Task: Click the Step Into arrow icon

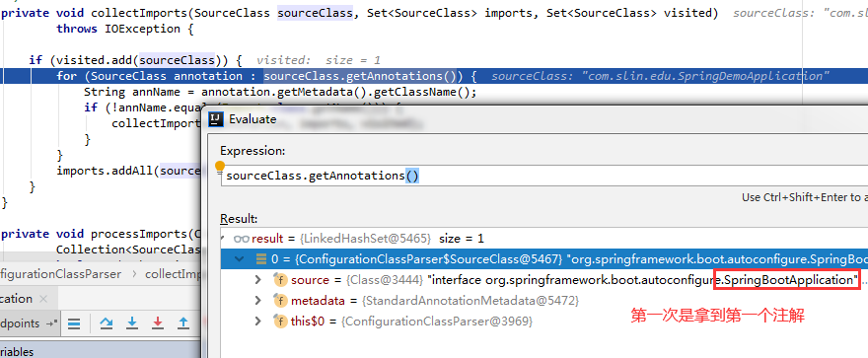Action: [x=132, y=323]
